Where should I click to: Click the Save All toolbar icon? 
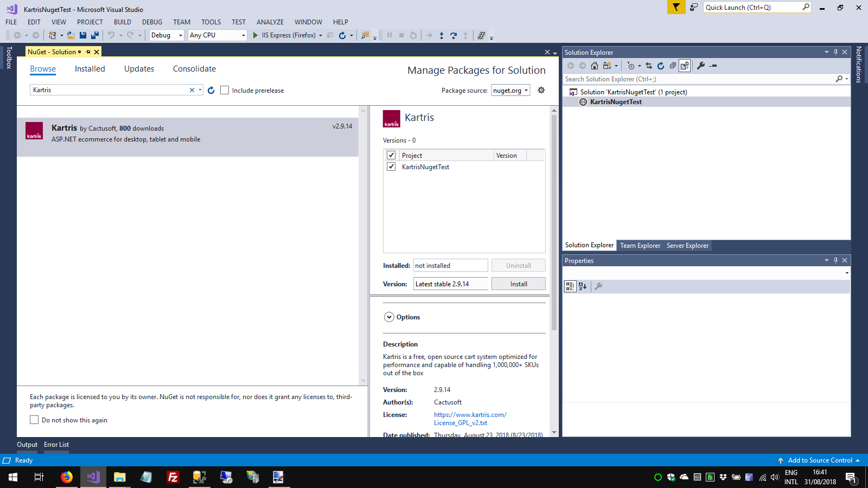pyautogui.click(x=95, y=35)
